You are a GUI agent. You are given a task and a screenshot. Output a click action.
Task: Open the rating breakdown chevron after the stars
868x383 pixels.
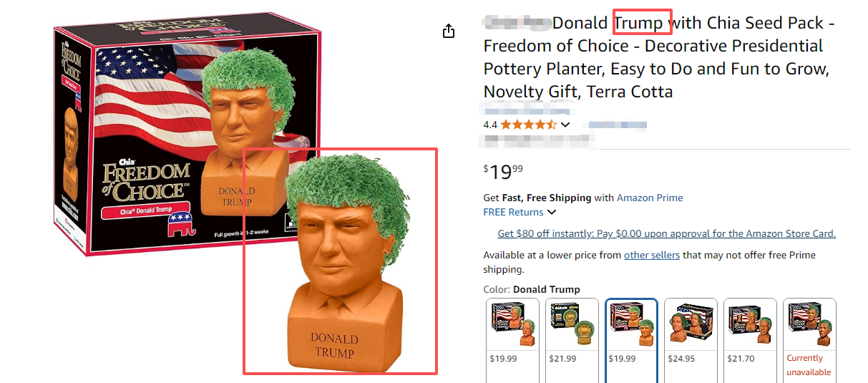565,125
